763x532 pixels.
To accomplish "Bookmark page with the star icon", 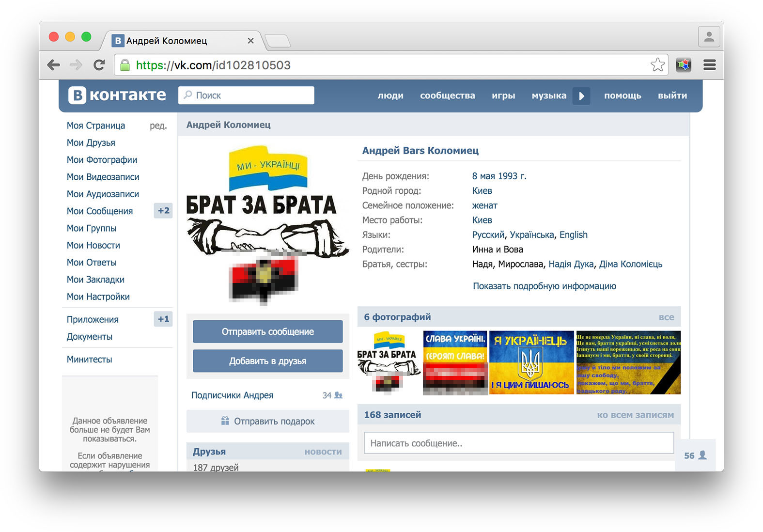I will (x=657, y=65).
